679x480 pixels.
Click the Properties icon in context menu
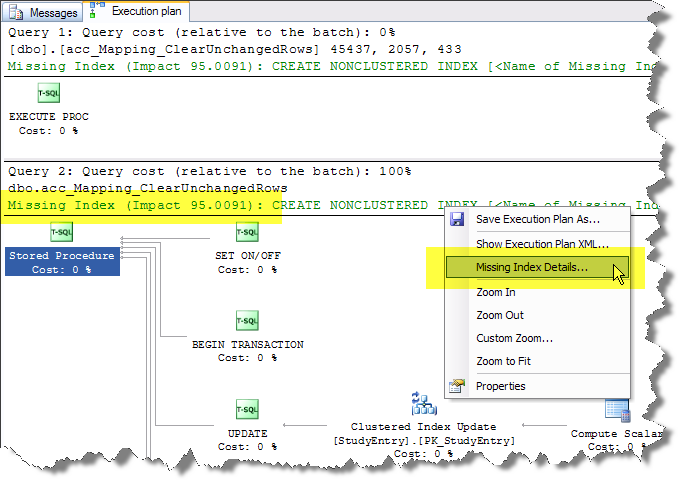pyautogui.click(x=457, y=386)
